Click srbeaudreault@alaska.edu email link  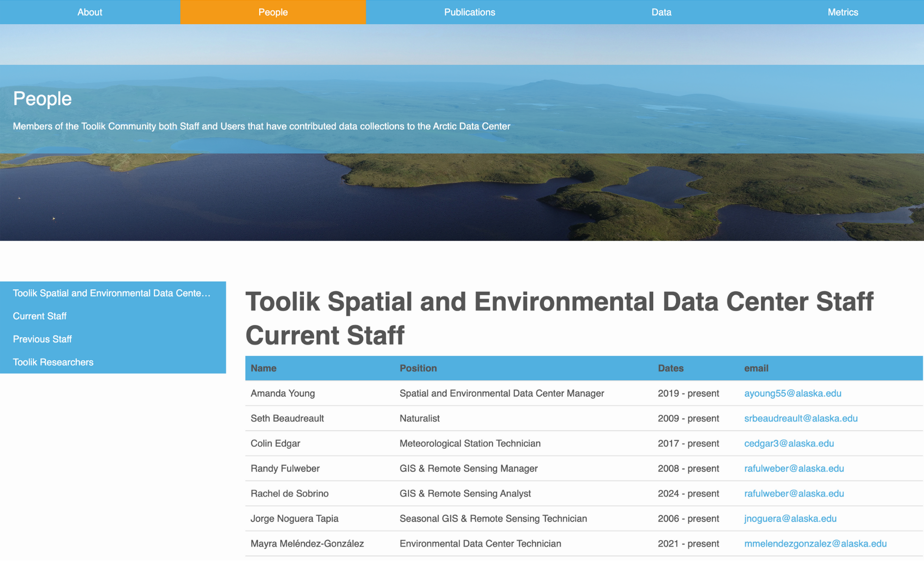click(801, 418)
